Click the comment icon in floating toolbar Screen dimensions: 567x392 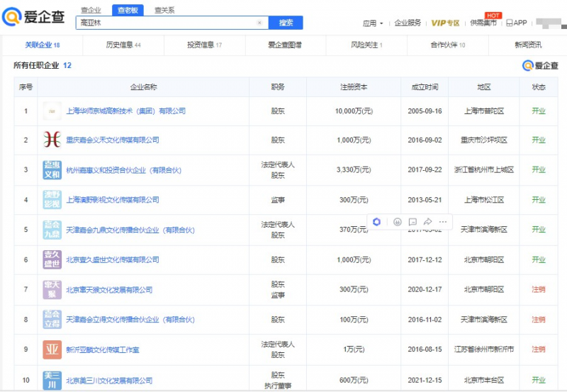point(412,222)
